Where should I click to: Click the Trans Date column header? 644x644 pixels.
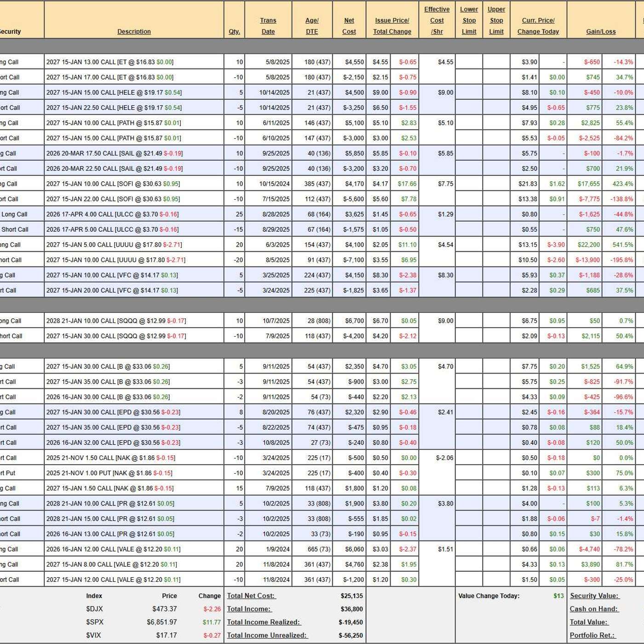pyautogui.click(x=268, y=26)
